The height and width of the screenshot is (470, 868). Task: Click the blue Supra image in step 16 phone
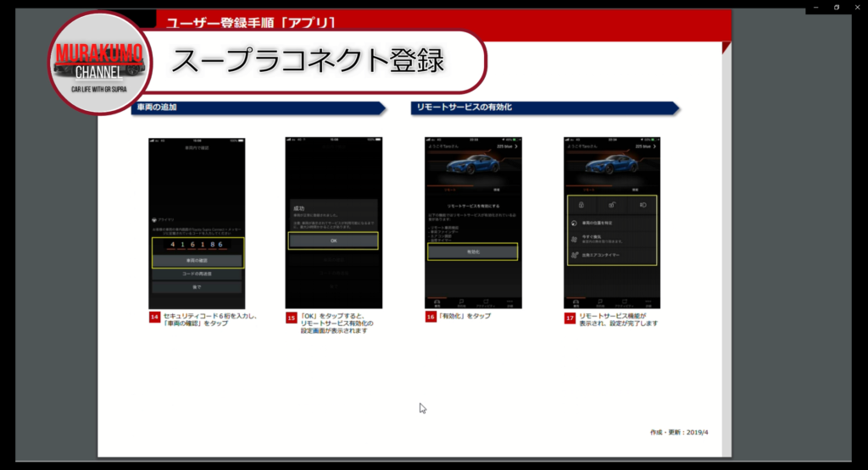coord(473,165)
